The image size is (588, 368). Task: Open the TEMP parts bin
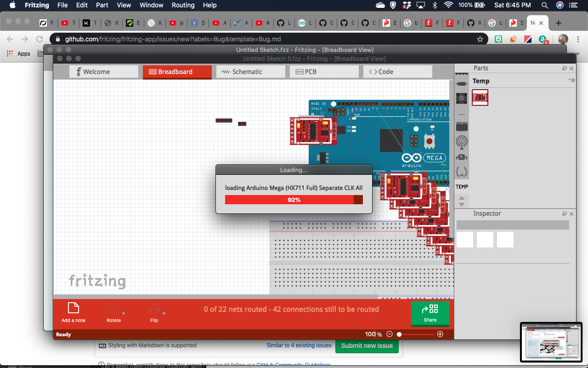[461, 186]
